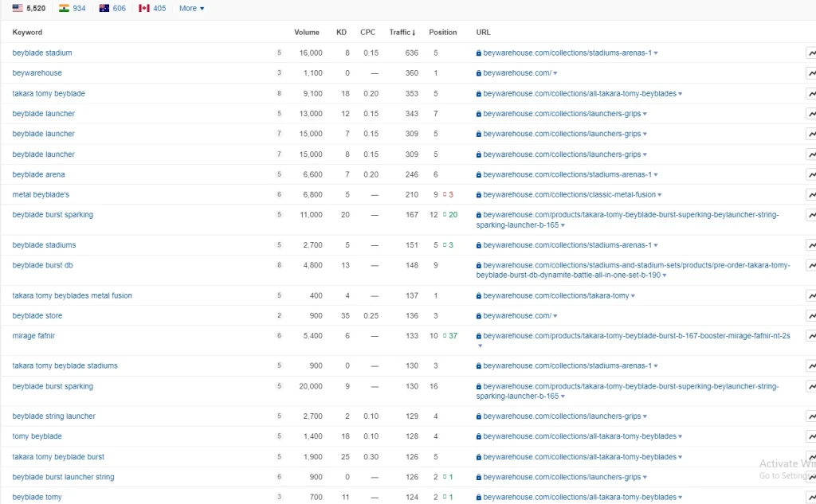The width and height of the screenshot is (816, 504).
Task: Click lock icon in 'beyblade arena' row URL
Action: [x=478, y=174]
